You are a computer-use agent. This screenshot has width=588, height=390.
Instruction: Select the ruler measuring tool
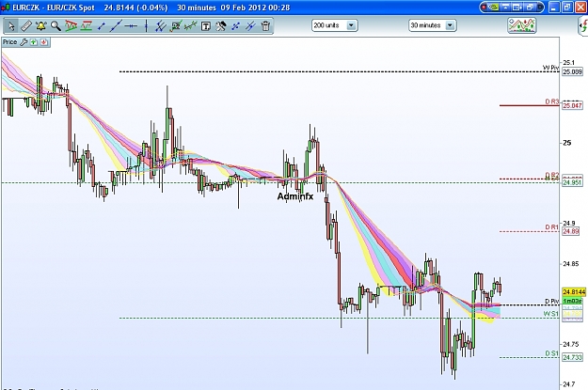26,26
